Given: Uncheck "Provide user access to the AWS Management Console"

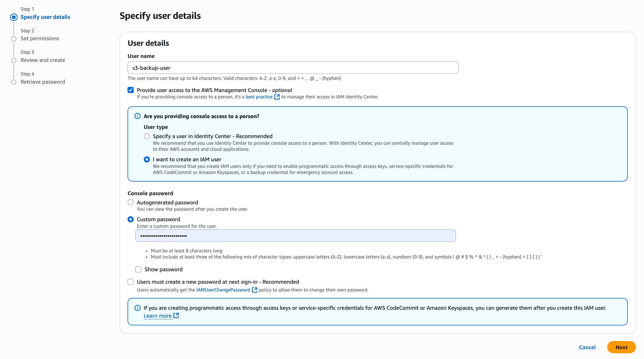Looking at the screenshot, I should (x=130, y=90).
